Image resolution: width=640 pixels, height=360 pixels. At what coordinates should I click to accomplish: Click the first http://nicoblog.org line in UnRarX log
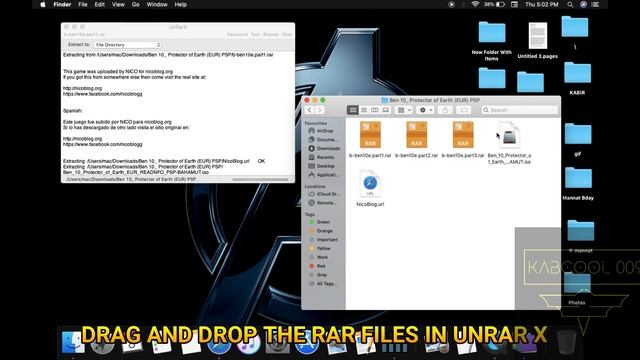click(82, 88)
